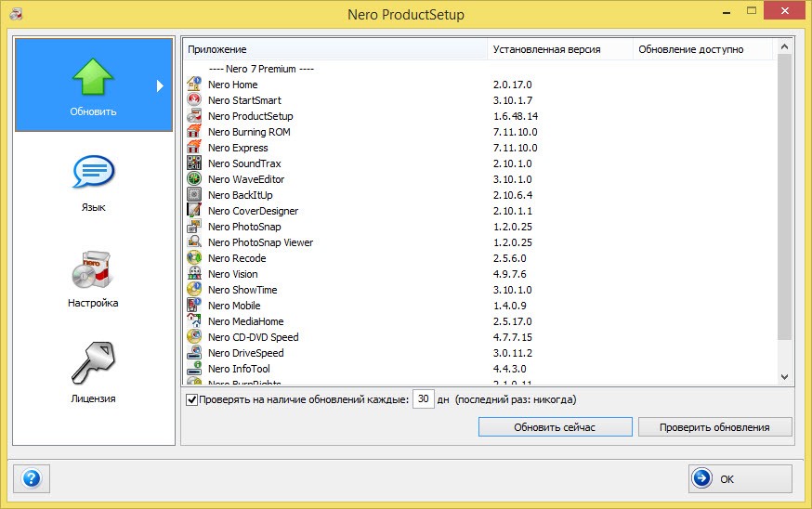Confirm with the OK button
The image size is (812, 509).
pos(740,478)
